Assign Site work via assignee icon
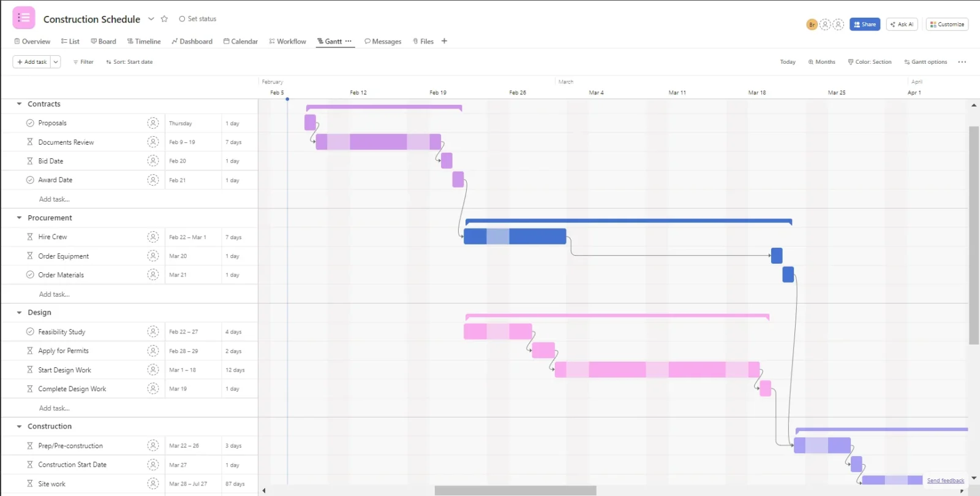Screen dimensions: 980x496 tap(153, 484)
